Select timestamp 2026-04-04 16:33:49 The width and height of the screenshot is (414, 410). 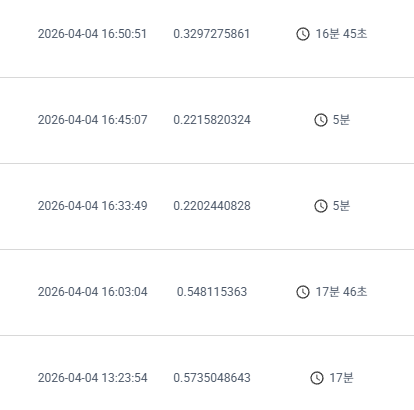click(x=92, y=206)
